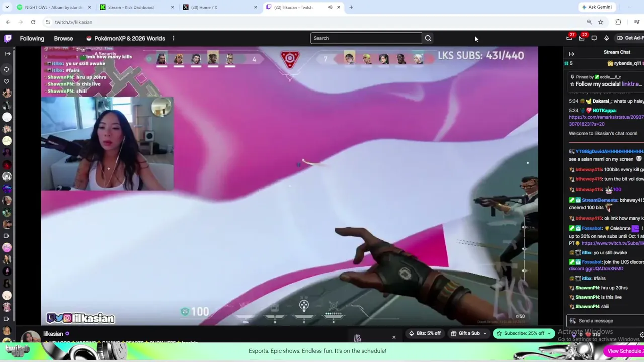The height and width of the screenshot is (362, 644).
Task: Focus the Twitch Search field
Action: 366,38
